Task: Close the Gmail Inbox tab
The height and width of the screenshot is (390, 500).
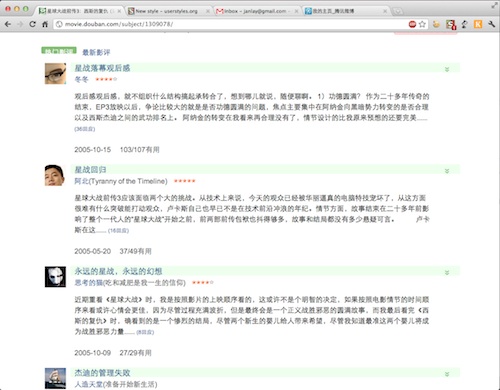Action: (296, 11)
